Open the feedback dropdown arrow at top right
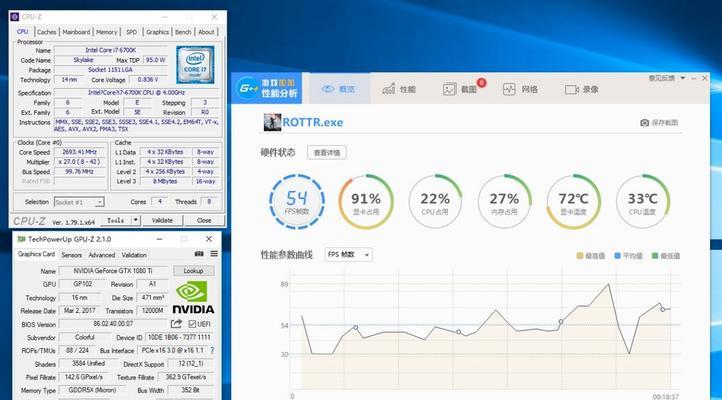Image resolution: width=722 pixels, height=400 pixels. (683, 78)
